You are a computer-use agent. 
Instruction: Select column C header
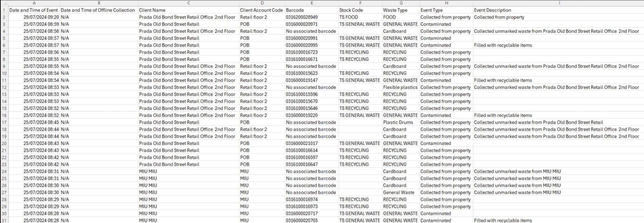coord(189,3)
